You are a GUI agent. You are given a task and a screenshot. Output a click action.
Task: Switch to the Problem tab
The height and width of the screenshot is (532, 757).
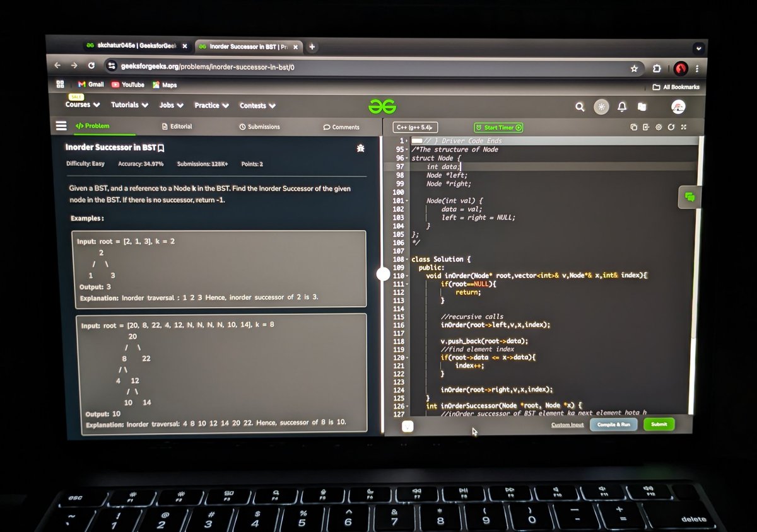[92, 126]
